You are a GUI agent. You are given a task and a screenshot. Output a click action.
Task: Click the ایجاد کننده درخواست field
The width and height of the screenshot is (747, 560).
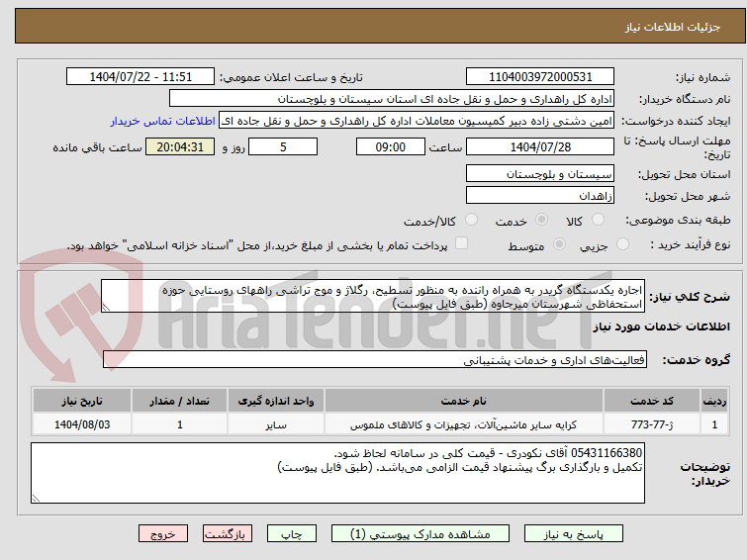(417, 121)
